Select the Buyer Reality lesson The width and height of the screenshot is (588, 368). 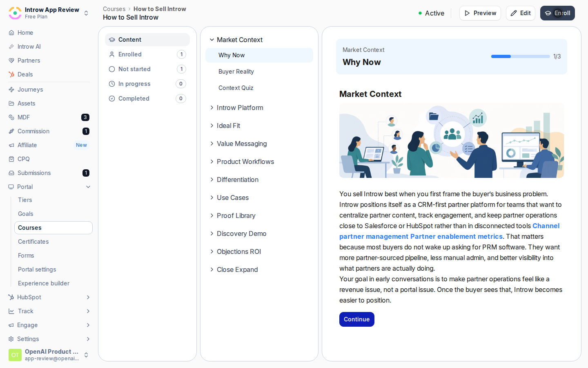tap(259, 72)
